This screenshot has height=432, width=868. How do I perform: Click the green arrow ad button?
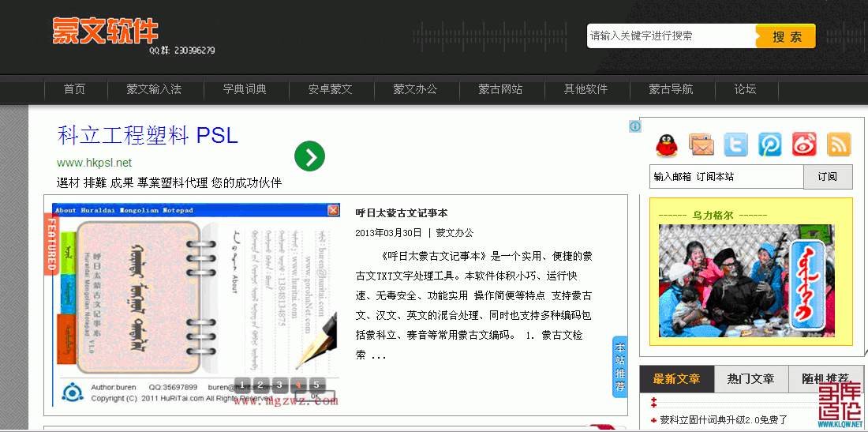(309, 156)
